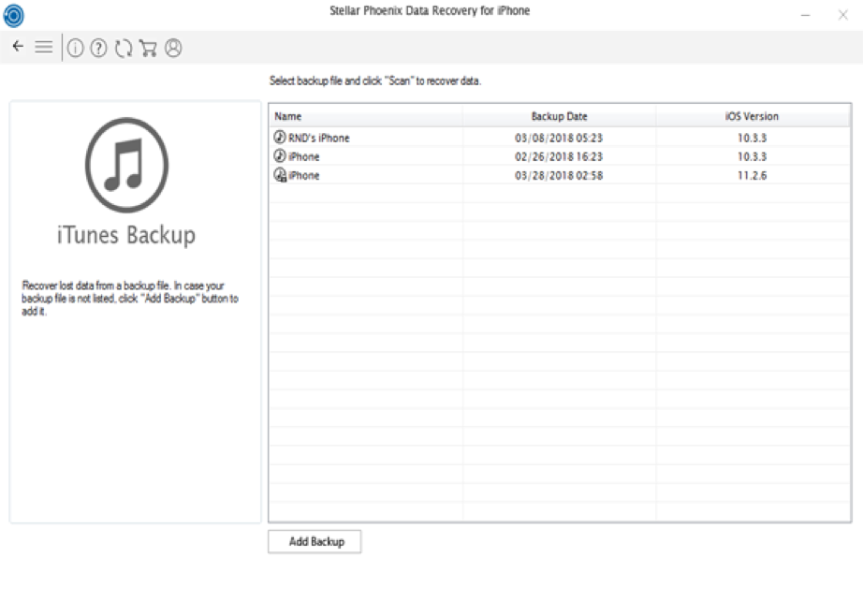Viewport: 863px width, 616px height.
Task: Click the locked backup icon for iPhone 11.2.6
Action: pyautogui.click(x=280, y=174)
